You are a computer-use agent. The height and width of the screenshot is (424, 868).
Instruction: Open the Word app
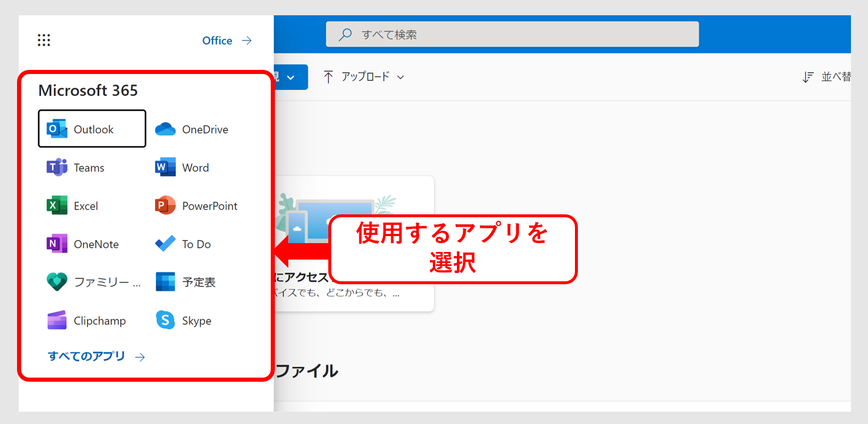coord(182,167)
